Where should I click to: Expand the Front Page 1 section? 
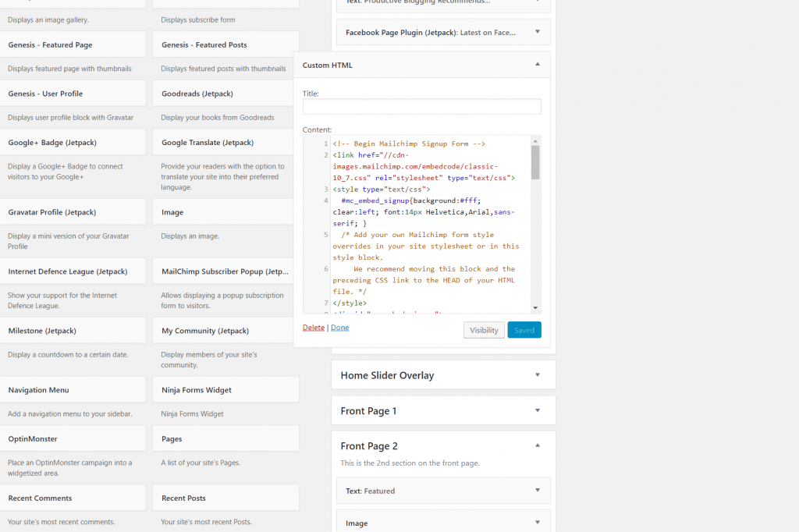tap(537, 410)
